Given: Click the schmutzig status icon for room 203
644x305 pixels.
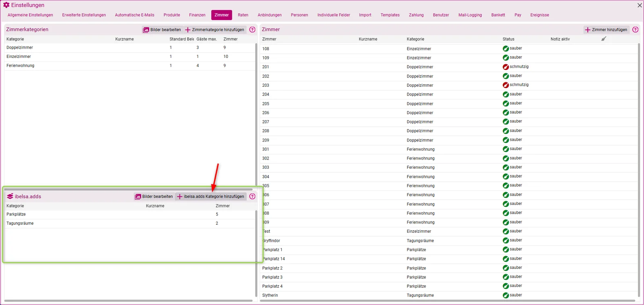Looking at the screenshot, I should [506, 85].
